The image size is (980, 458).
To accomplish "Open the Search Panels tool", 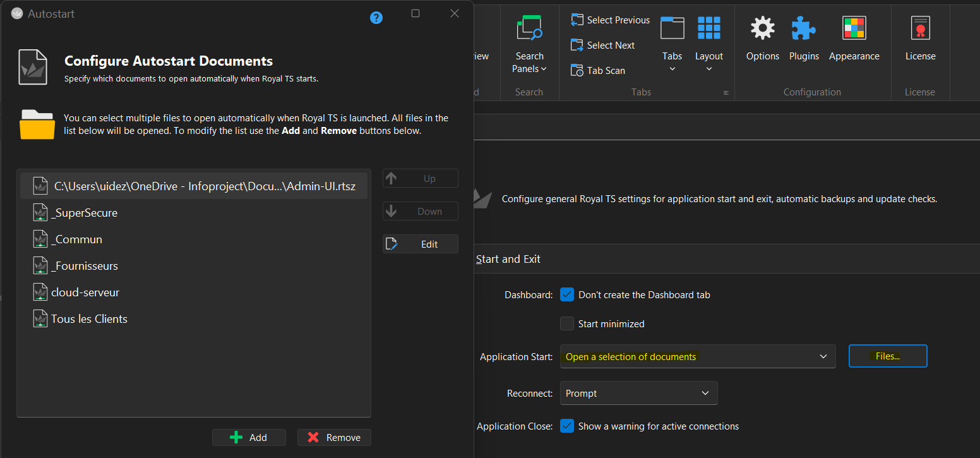I will point(529,43).
